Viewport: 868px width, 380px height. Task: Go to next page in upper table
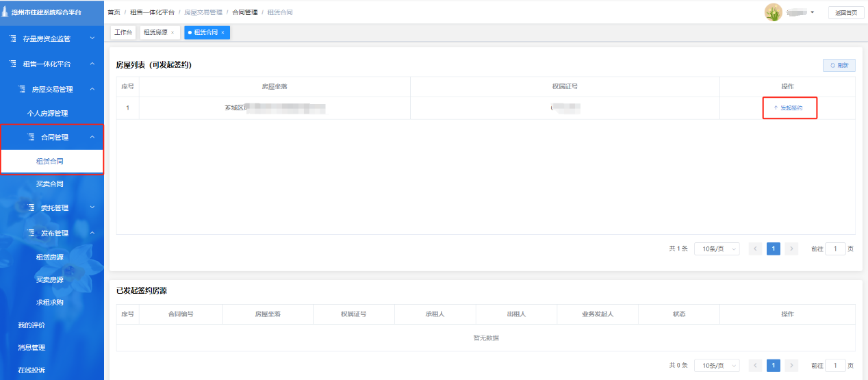[x=791, y=249]
